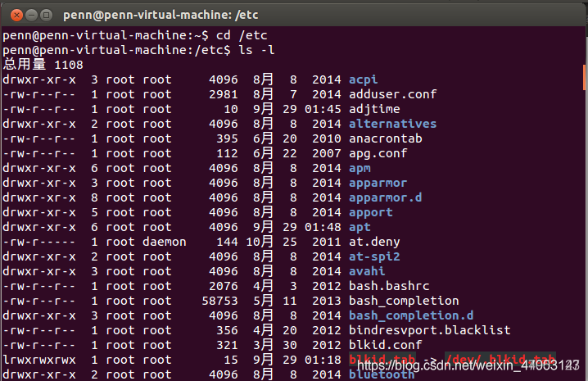This screenshot has height=381, width=588.
Task: Select the apparmor.d directory name
Action: (385, 197)
